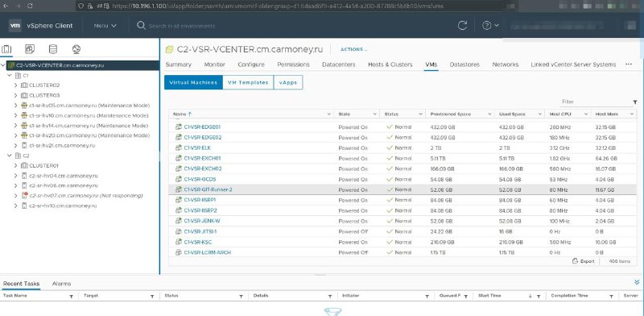Viewport: 644px width, 316px height.
Task: Open the Networking inventory icon
Action: [x=76, y=49]
